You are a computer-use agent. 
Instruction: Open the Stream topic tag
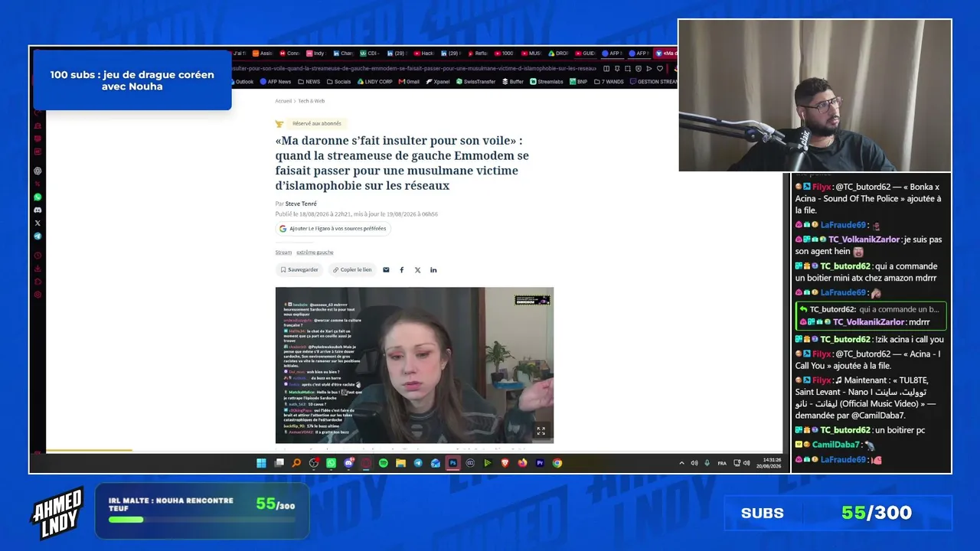point(283,253)
